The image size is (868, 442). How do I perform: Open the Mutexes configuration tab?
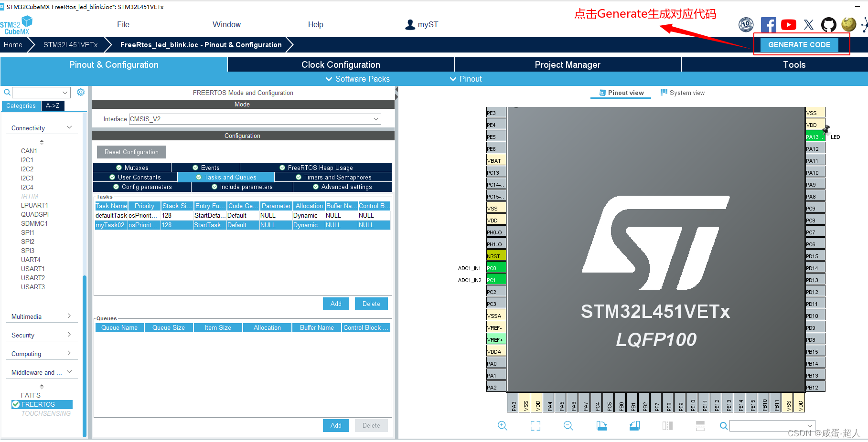pyautogui.click(x=132, y=168)
